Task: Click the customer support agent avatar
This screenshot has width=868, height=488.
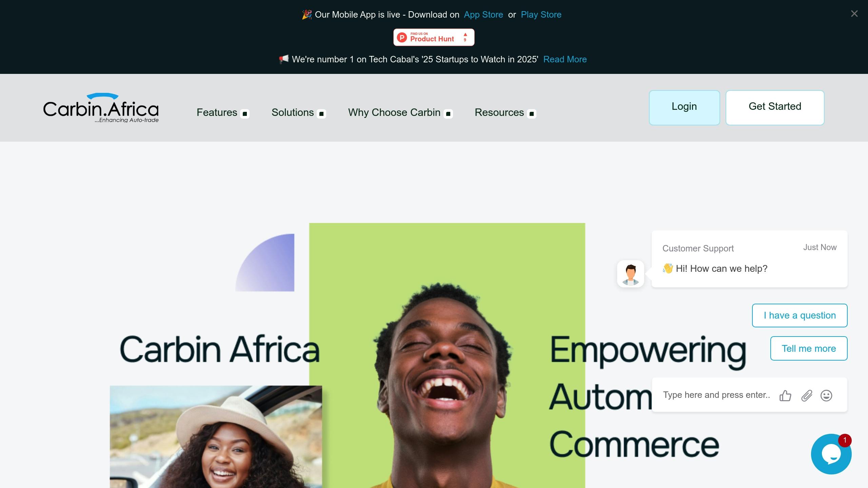Action: pos(630,274)
